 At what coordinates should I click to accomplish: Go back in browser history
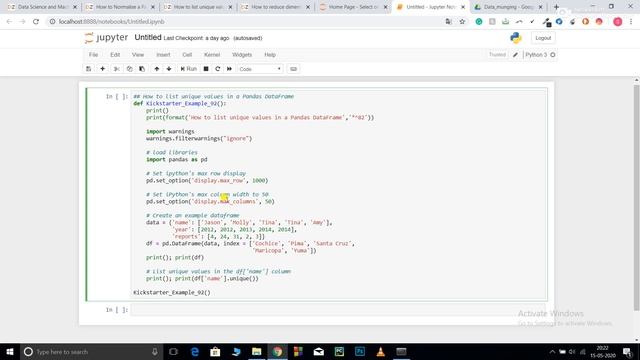click(9, 22)
